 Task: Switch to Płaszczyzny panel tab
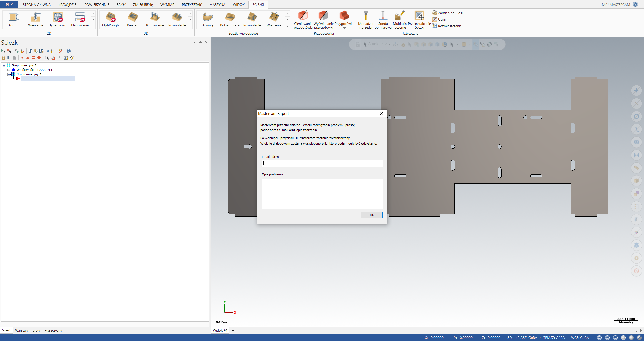53,330
